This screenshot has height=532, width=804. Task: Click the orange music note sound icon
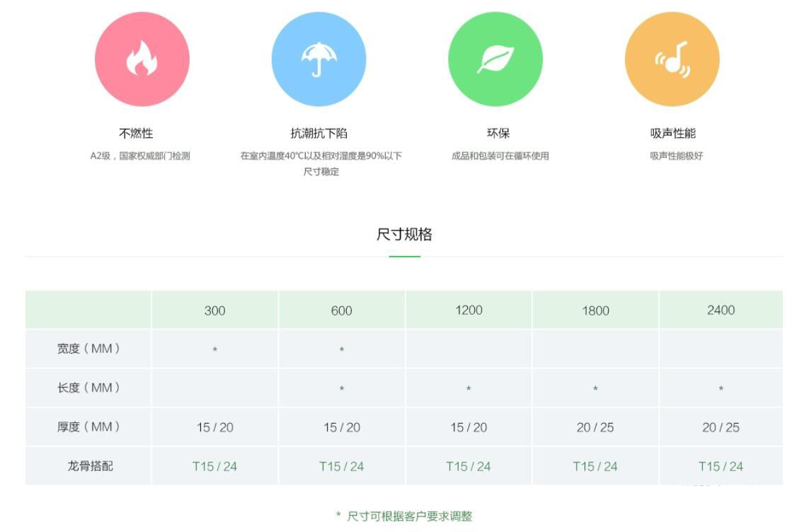(x=672, y=59)
